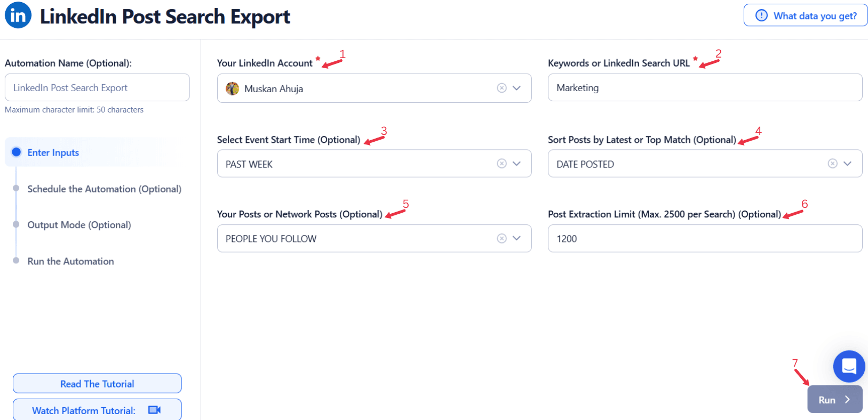Clear the selected LinkedIn account
The height and width of the screenshot is (420, 868).
[501, 88]
